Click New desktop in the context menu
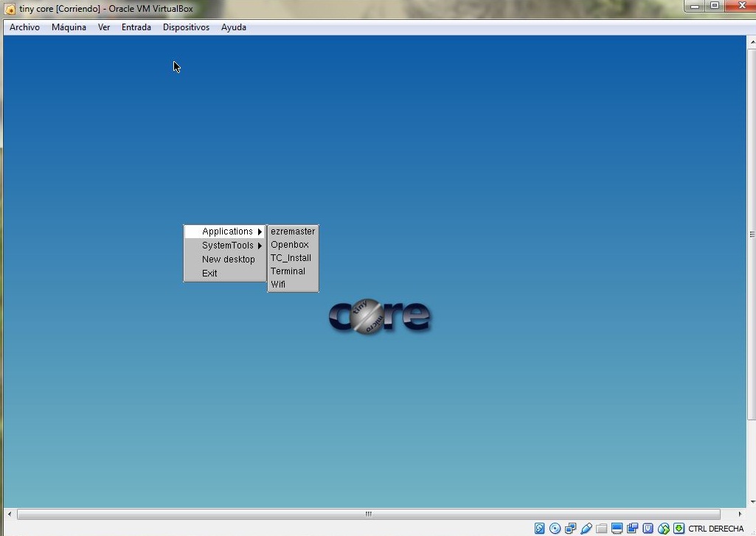756x536 pixels. 228,260
